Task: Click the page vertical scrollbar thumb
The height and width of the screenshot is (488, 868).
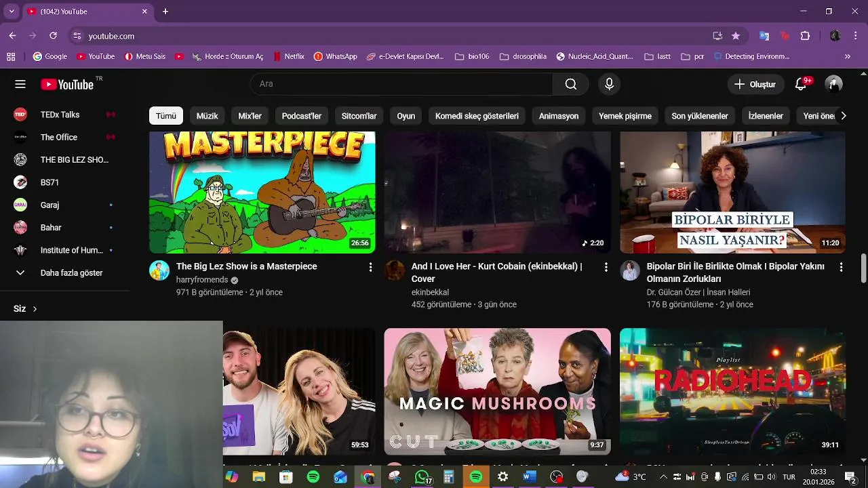Action: coord(863,269)
